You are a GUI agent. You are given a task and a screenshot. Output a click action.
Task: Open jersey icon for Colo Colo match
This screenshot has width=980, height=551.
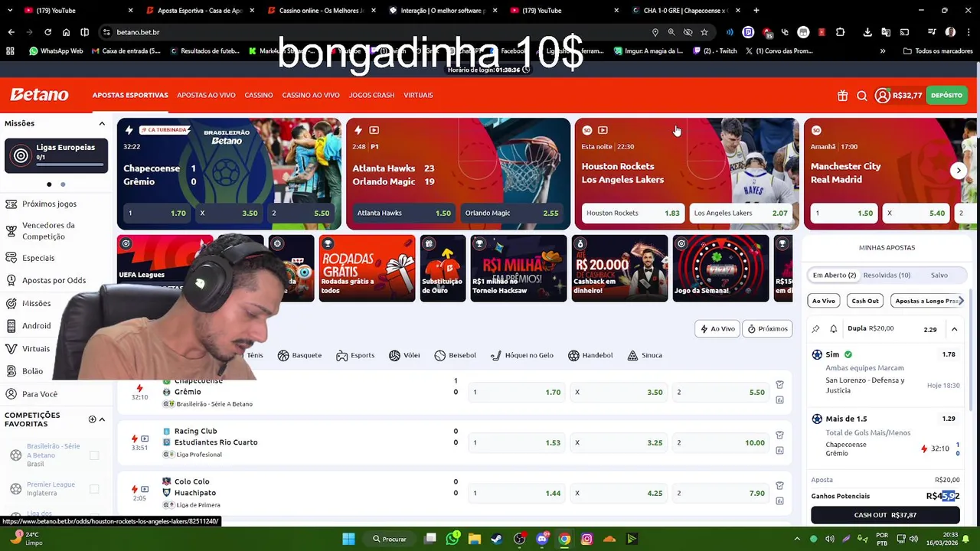pyautogui.click(x=779, y=485)
